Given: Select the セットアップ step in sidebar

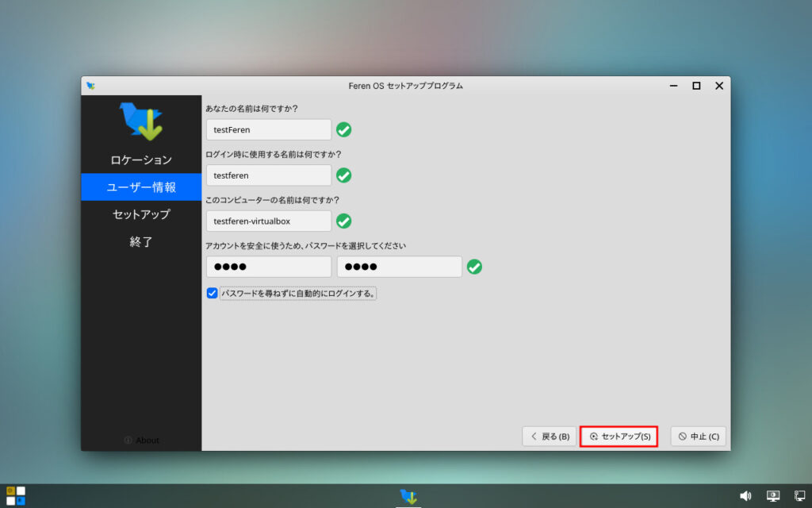Looking at the screenshot, I should click(141, 214).
